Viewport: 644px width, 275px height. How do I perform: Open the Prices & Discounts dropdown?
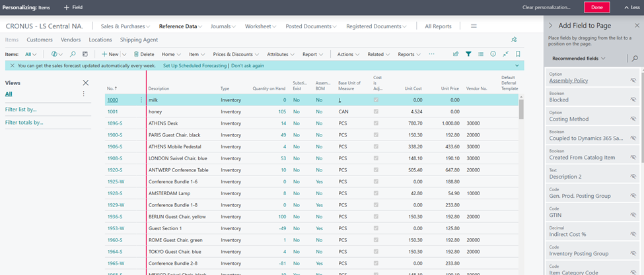point(235,54)
